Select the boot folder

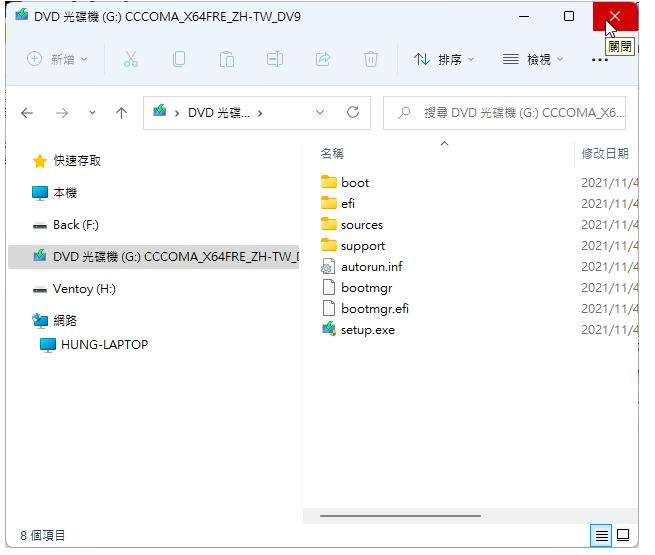pos(355,183)
